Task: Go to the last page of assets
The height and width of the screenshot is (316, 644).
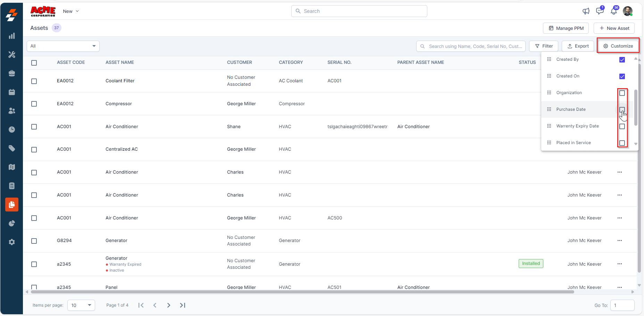Action: (183, 305)
